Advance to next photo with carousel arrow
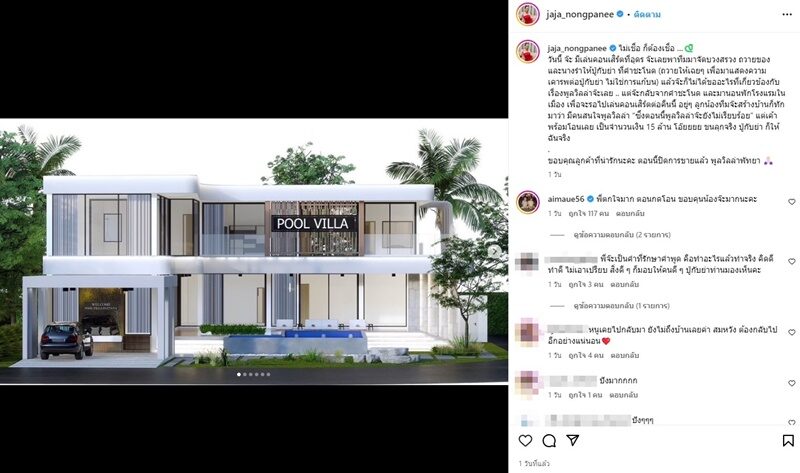 tap(494, 251)
